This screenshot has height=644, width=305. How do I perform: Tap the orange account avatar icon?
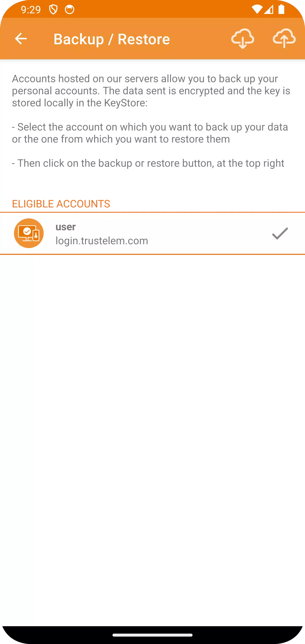tap(29, 233)
